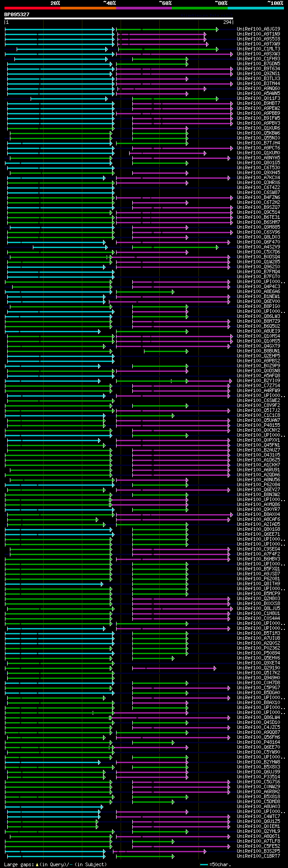Open hit UniRef100_A9SXW3
This screenshot has height=868, width=288.
tap(258, 54)
